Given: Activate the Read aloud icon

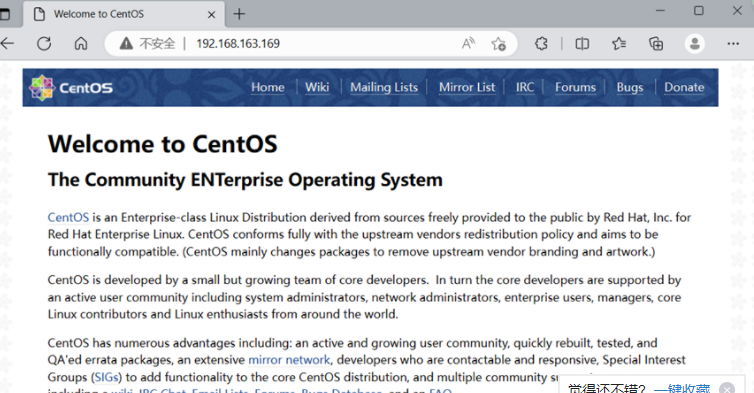Looking at the screenshot, I should (468, 44).
